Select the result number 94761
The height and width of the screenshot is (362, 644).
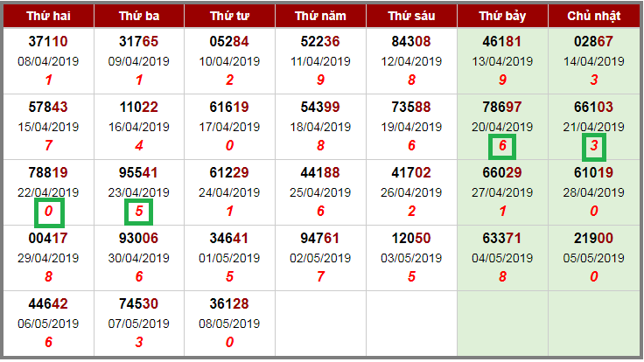[x=320, y=238]
